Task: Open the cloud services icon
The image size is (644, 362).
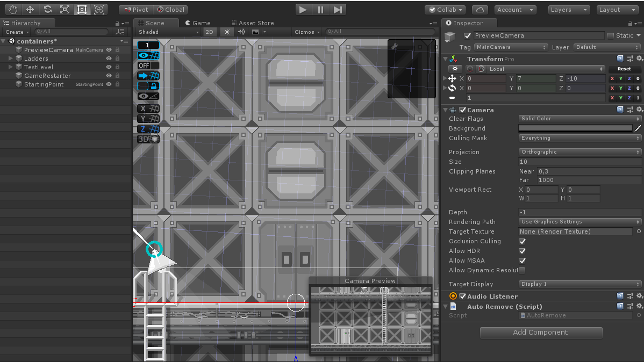Action: click(480, 10)
